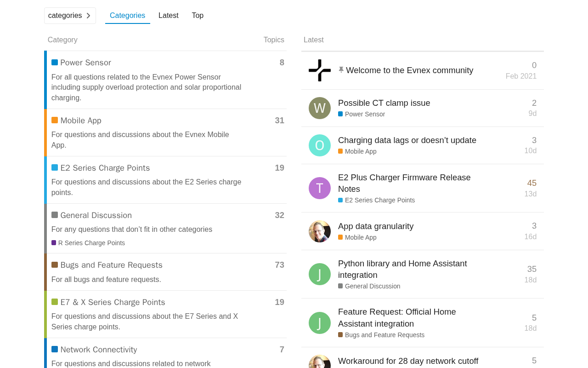Open the Evnex logo avatar on the Welcome topic
588x368 pixels.
click(x=320, y=70)
